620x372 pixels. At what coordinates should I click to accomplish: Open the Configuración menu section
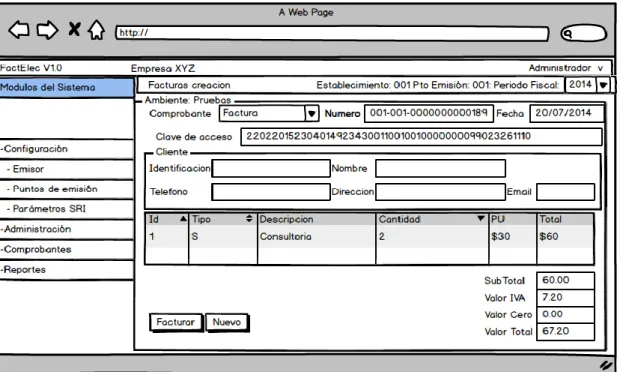coord(66,149)
